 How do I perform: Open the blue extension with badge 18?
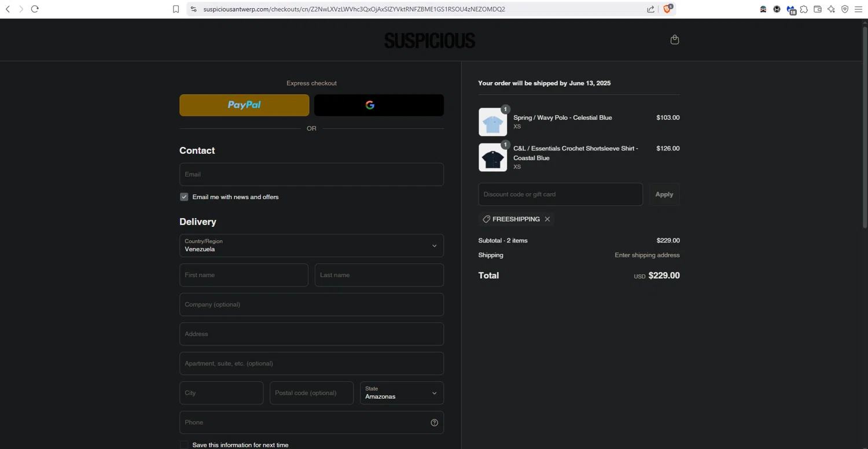(791, 9)
